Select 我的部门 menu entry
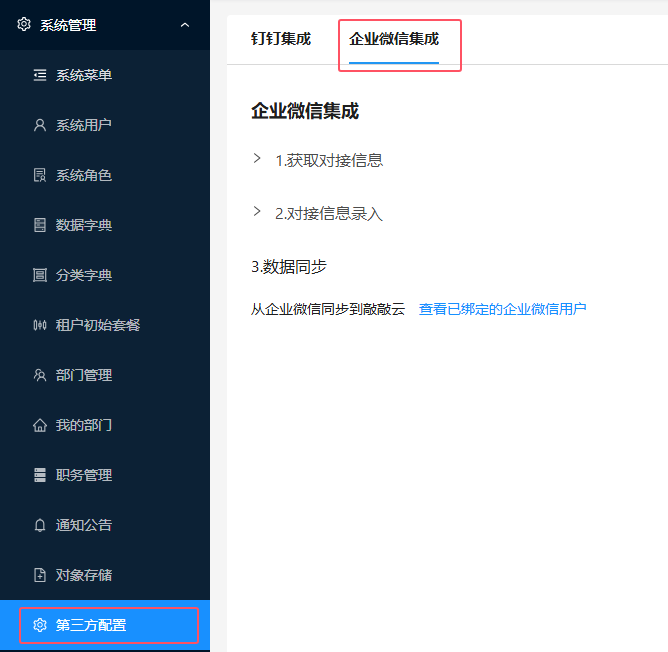 pos(105,425)
